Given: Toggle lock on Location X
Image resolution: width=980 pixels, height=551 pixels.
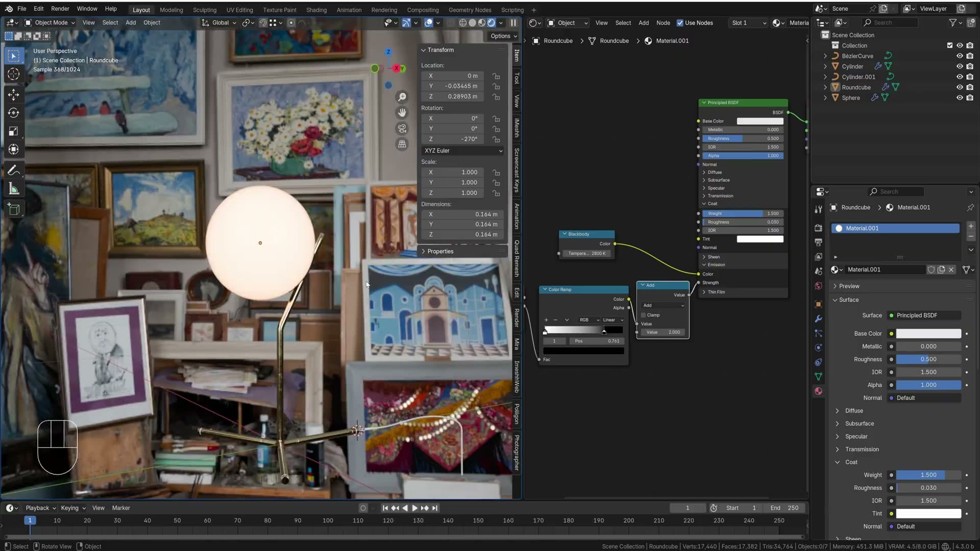Looking at the screenshot, I should point(496,76).
